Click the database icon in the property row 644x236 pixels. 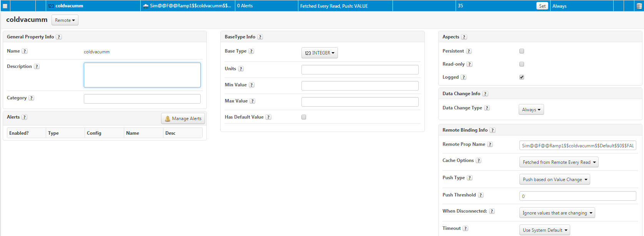(639, 6)
